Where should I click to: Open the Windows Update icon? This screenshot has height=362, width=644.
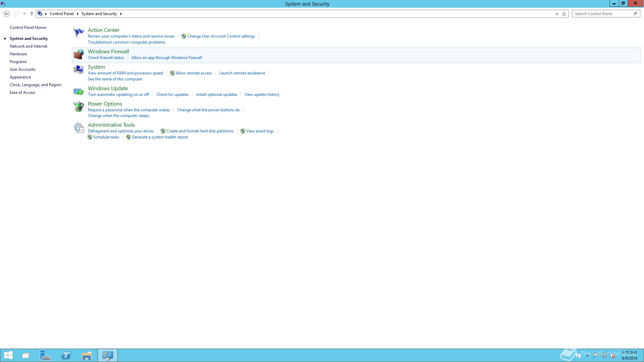(x=78, y=91)
